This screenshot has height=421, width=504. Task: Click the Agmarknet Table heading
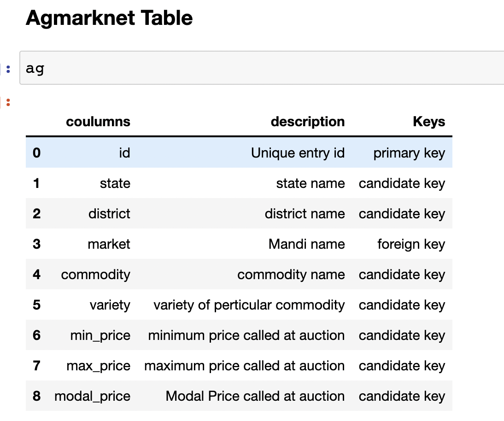109,18
